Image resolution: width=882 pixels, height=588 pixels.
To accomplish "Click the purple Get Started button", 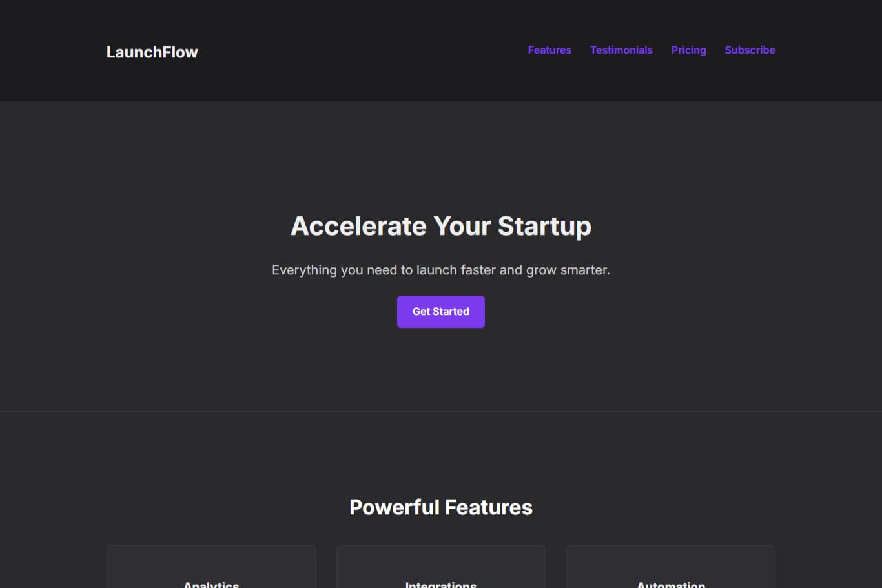I will click(441, 312).
